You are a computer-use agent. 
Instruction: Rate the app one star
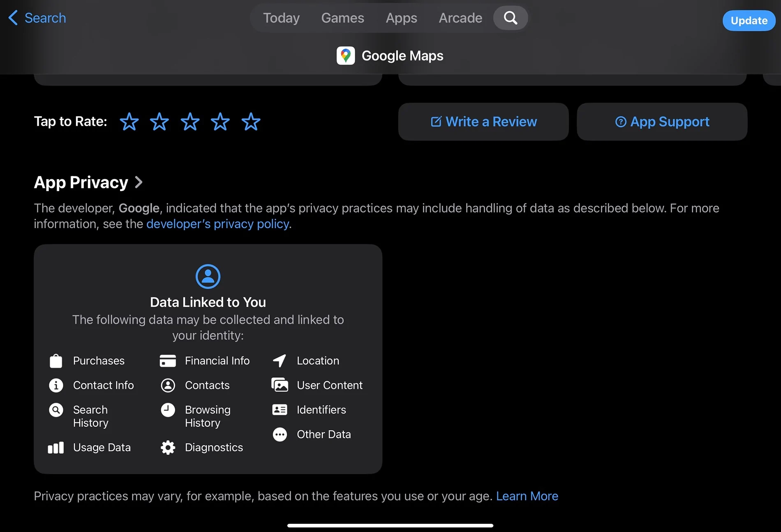tap(129, 122)
